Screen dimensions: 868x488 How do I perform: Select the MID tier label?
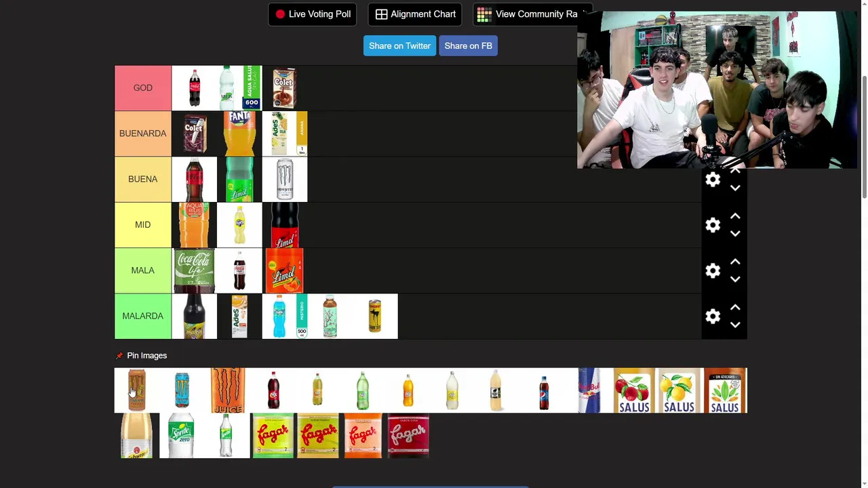(143, 224)
